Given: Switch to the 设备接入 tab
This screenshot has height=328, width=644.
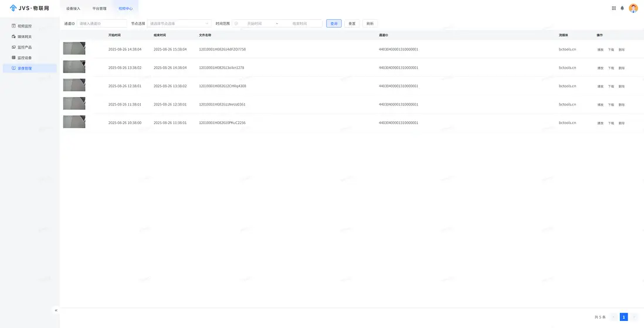Looking at the screenshot, I should pos(73,9).
